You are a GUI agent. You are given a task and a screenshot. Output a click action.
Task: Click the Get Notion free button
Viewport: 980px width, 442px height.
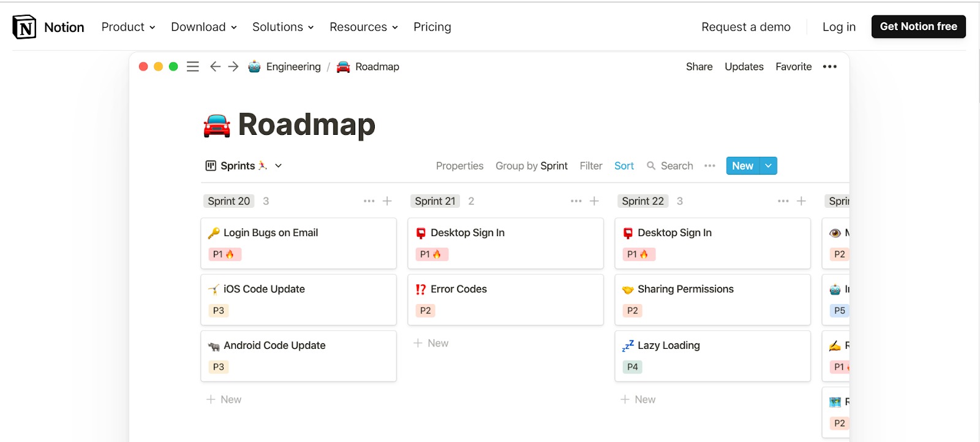pos(918,26)
